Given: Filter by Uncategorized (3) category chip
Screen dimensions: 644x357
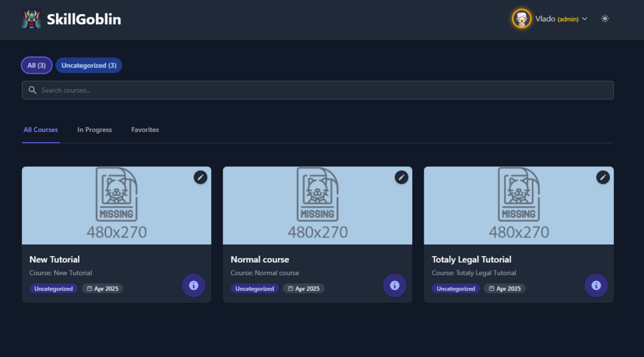Looking at the screenshot, I should 89,65.
